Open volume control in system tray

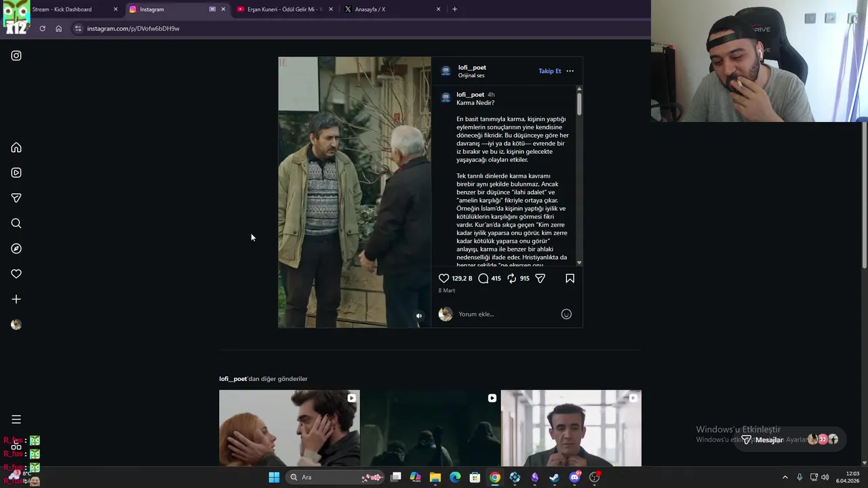point(825,477)
